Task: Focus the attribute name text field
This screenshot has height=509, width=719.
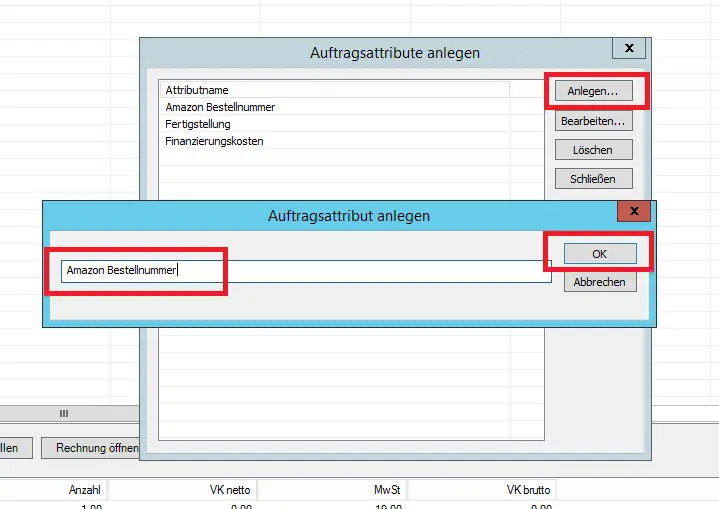Action: [x=306, y=271]
